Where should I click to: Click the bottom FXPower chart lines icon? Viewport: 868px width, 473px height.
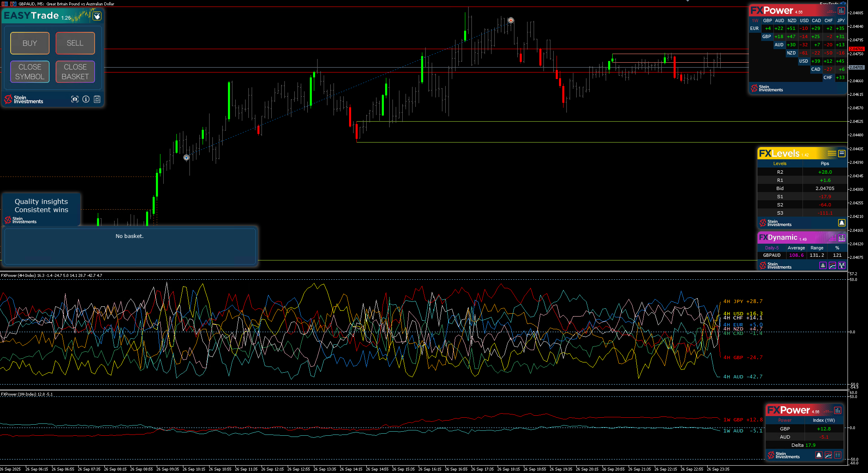pos(828,455)
